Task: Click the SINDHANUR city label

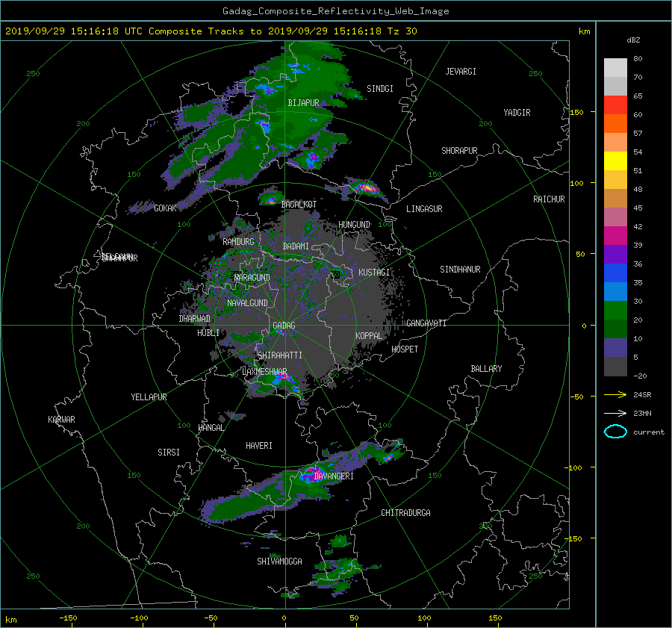Action: pyautogui.click(x=460, y=270)
